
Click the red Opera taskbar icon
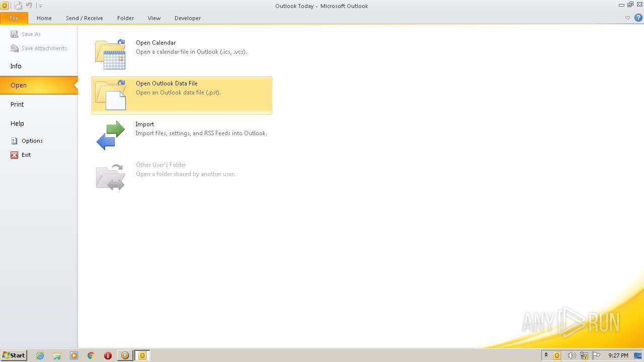click(x=108, y=355)
